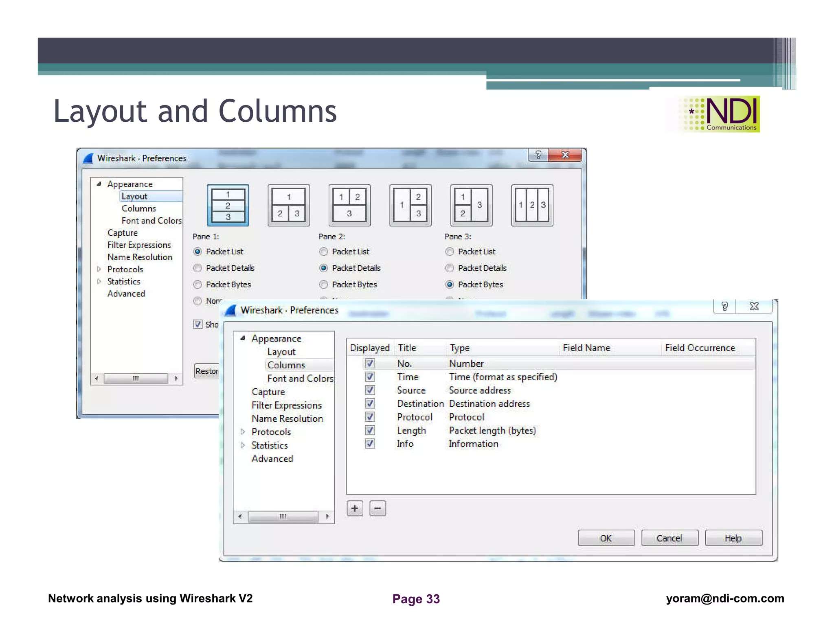The height and width of the screenshot is (644, 834).
Task: Choose three side-by-side columns pane layout
Action: (x=532, y=205)
